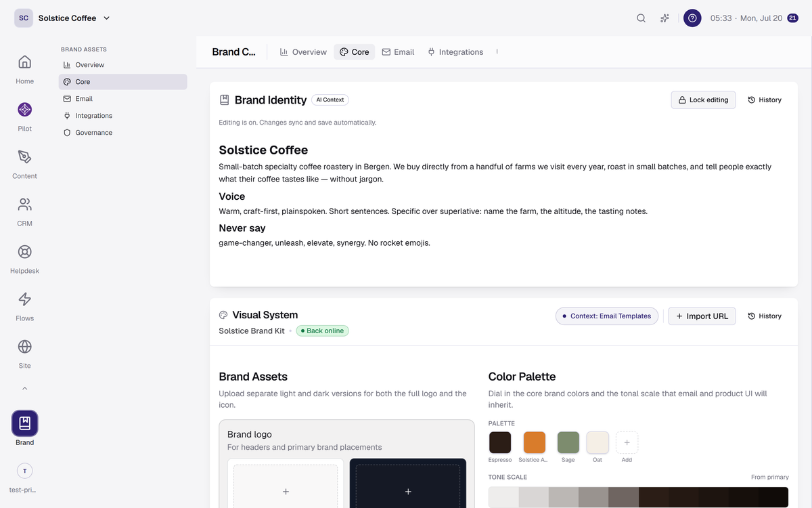Switch to the Email tab
The height and width of the screenshot is (508, 812).
point(398,52)
